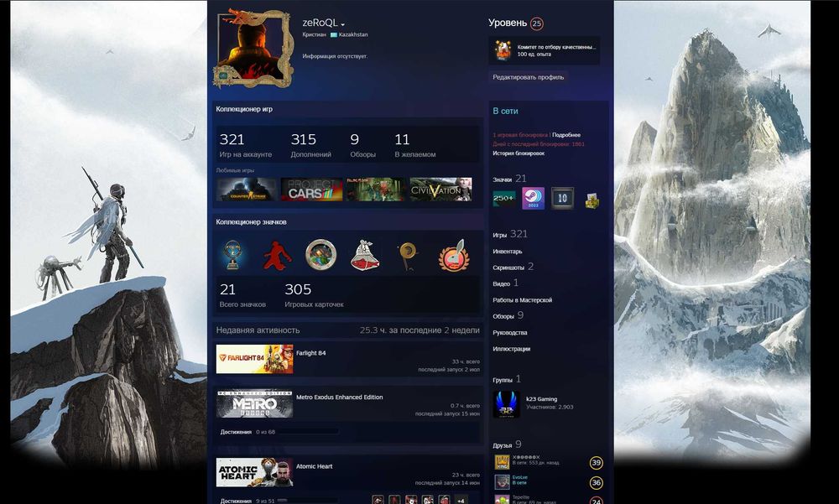
Task: Open the k23 Gaming group name
Action: [x=541, y=399]
